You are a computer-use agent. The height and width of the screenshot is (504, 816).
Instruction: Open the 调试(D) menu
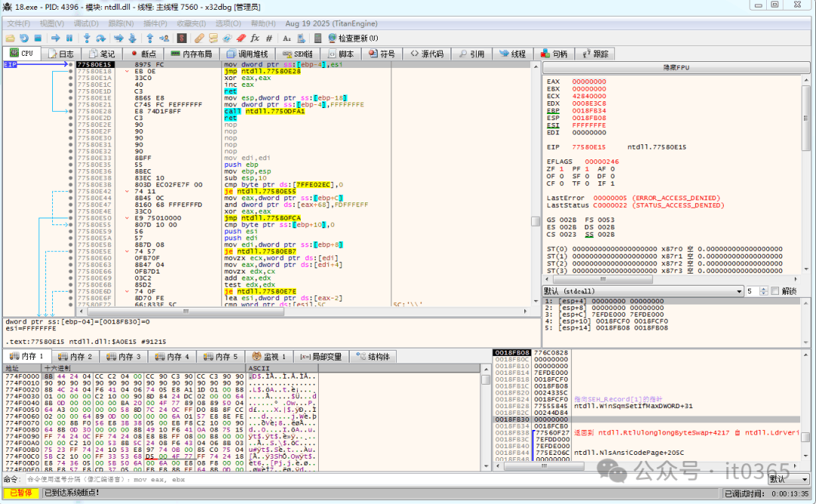pos(85,23)
